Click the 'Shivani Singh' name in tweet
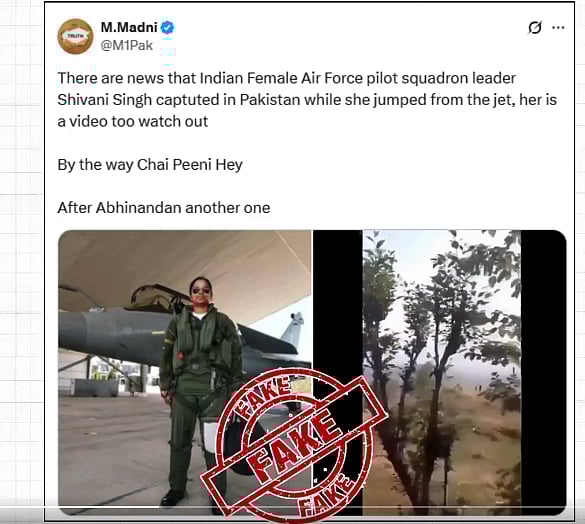Image resolution: width=585 pixels, height=524 pixels. click(104, 100)
